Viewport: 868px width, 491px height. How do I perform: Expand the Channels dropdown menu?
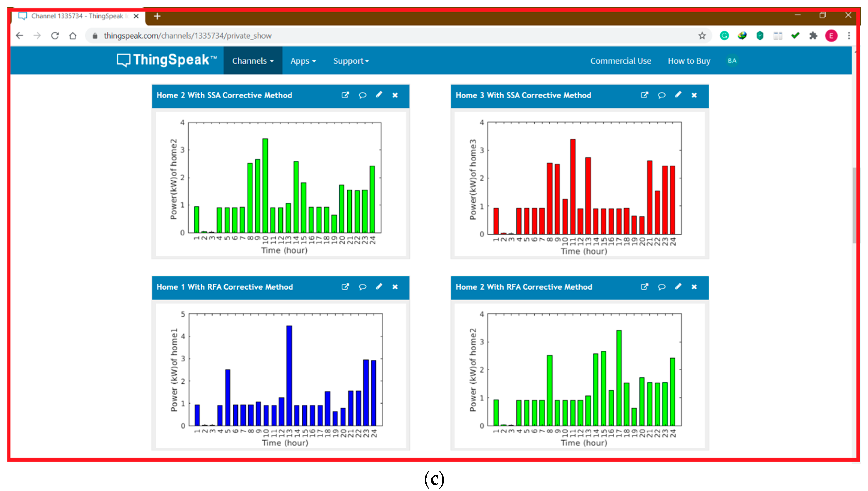pos(253,61)
